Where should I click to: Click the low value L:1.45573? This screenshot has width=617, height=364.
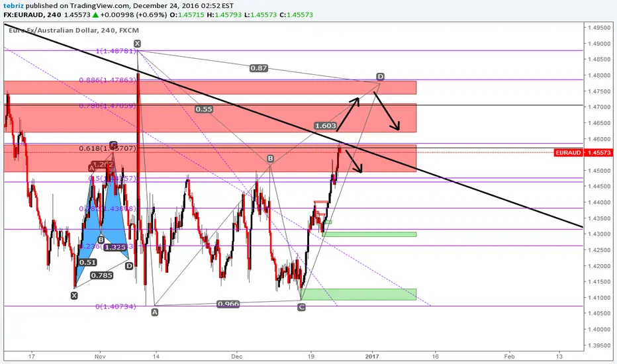click(x=260, y=15)
